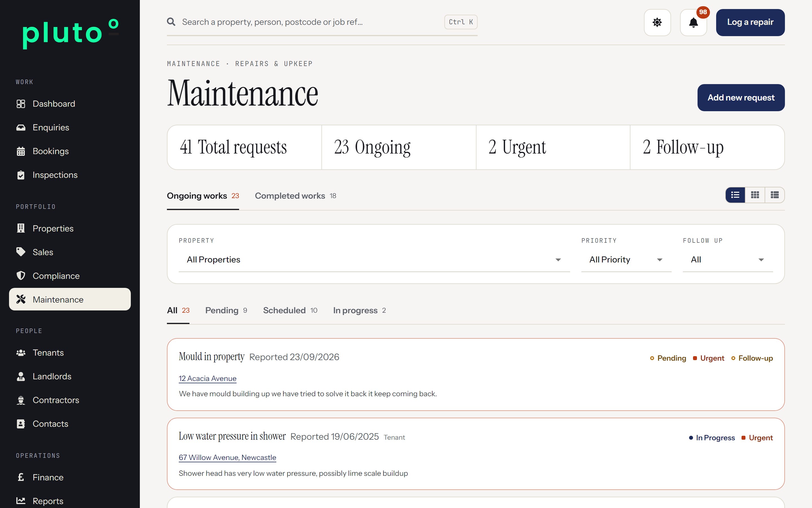Open the All Properties dropdown
The image size is (812, 508).
[374, 260]
